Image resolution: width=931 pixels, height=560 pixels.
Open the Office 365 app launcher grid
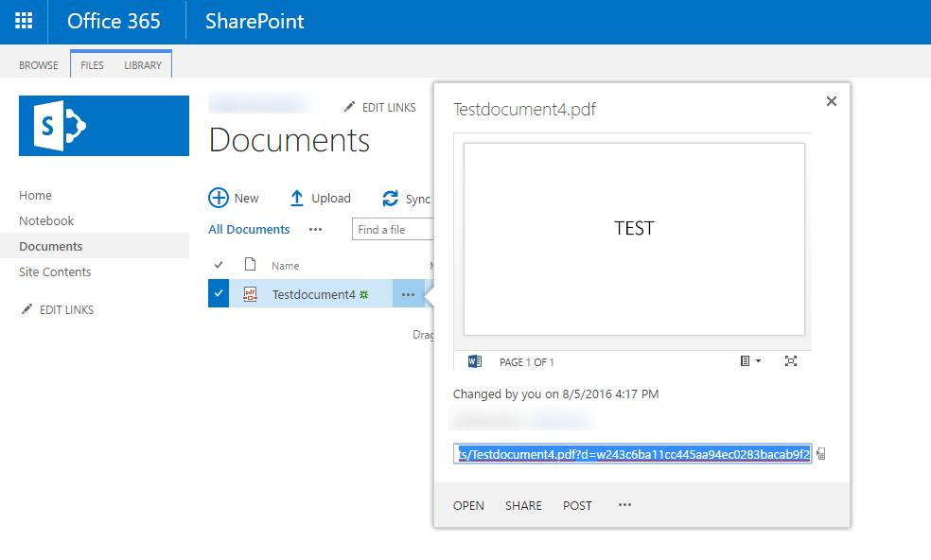click(24, 21)
